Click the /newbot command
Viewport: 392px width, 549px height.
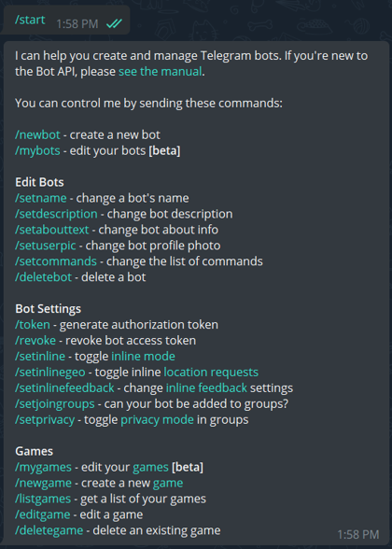coord(37,134)
